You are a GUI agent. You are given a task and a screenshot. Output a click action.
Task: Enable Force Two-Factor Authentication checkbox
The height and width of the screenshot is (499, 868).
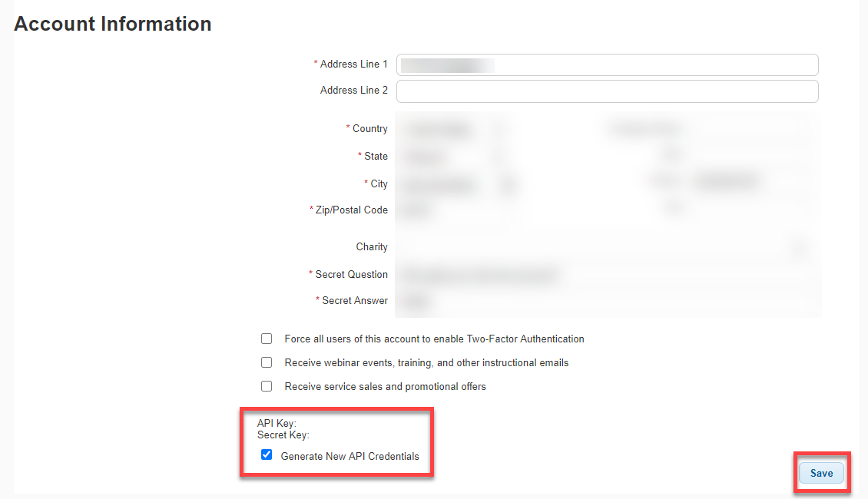[267, 339]
